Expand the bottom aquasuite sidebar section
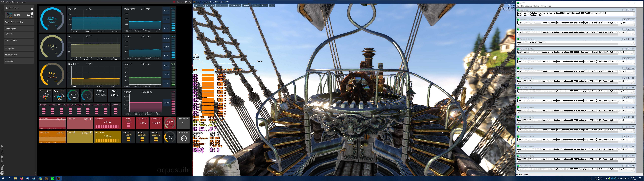Image resolution: width=644 pixels, height=181 pixels. pyautogui.click(x=19, y=61)
